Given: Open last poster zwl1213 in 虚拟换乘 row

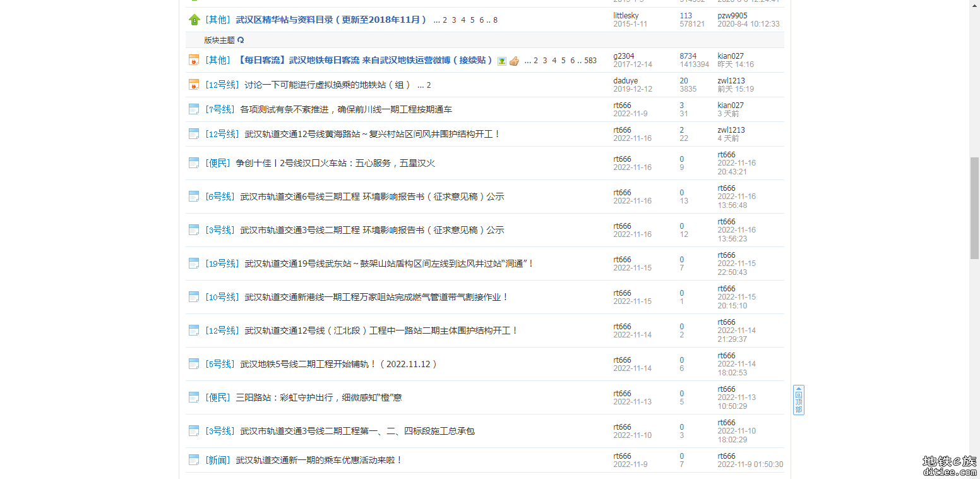Looking at the screenshot, I should (731, 81).
